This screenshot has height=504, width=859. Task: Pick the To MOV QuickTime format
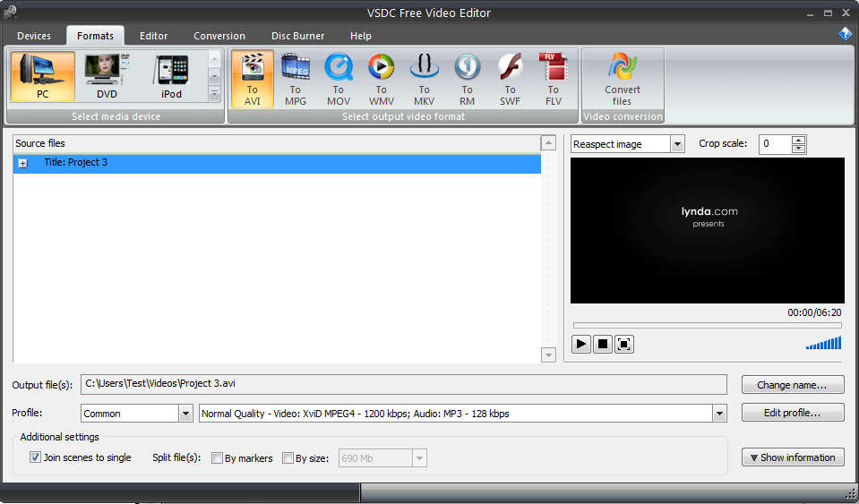[x=338, y=79]
